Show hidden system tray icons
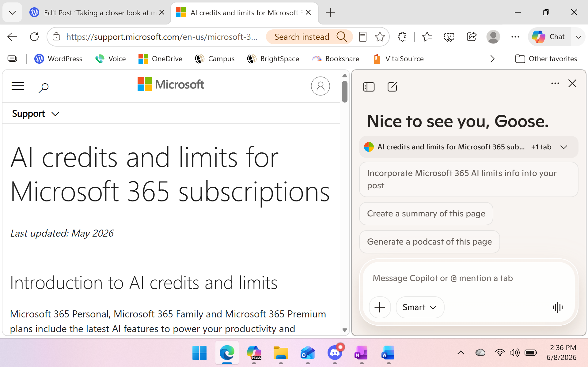 point(461,353)
